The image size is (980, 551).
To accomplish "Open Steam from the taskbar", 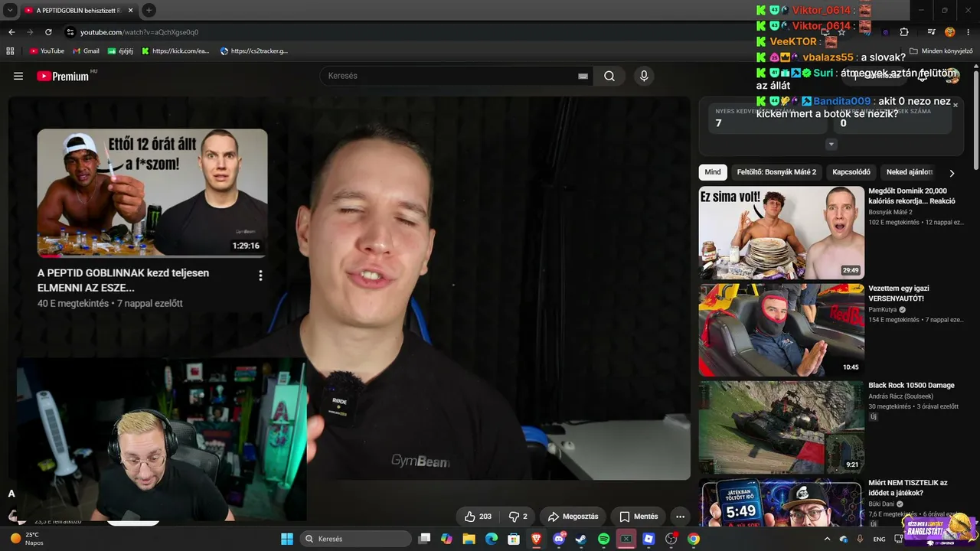I will tap(581, 539).
